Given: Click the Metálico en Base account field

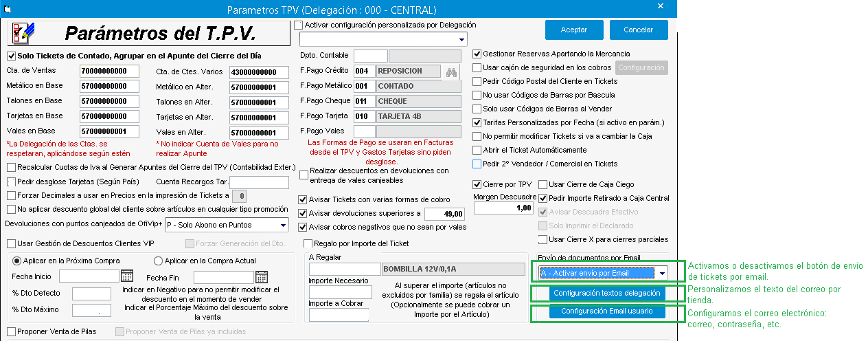Looking at the screenshot, I should [x=109, y=86].
